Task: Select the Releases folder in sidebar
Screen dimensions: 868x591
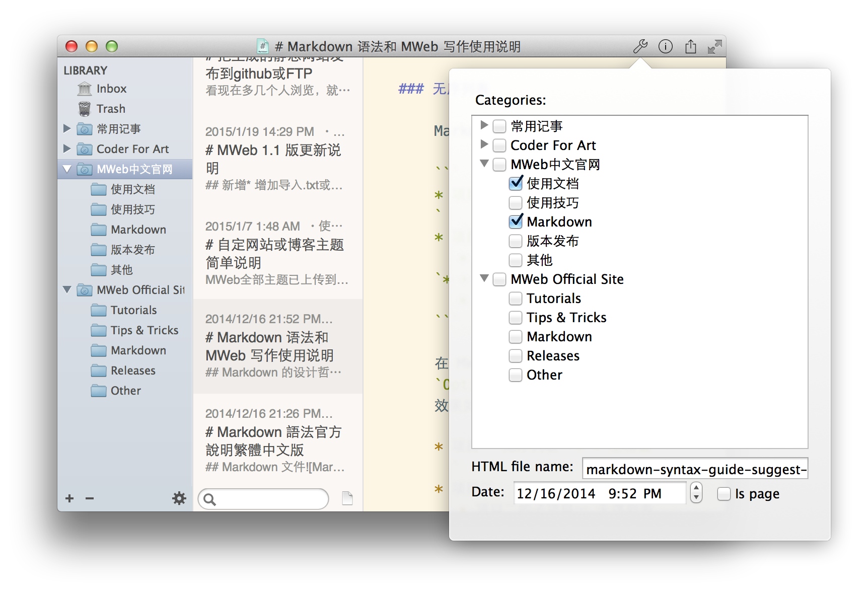Action: 133,371
